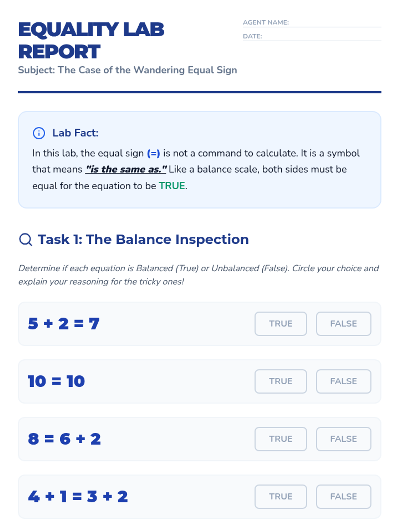
Task: Click the blue (=) symbol in Lab Fact
Action: point(153,153)
